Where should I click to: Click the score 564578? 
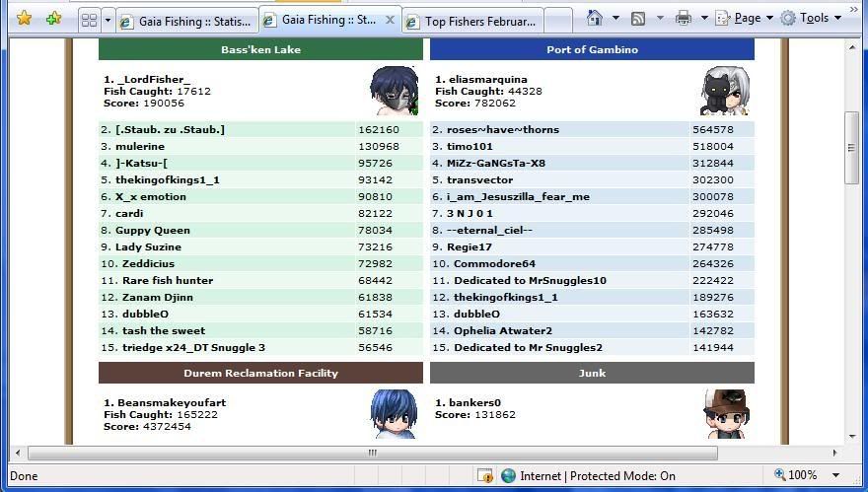pos(713,129)
